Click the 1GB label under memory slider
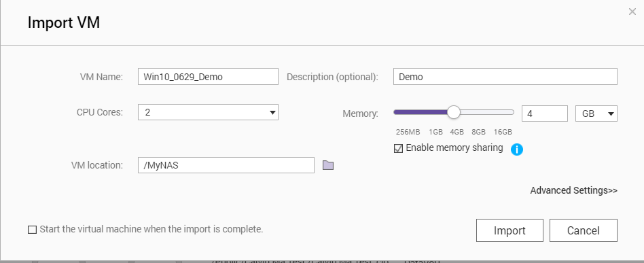The height and width of the screenshot is (263, 644). [435, 133]
